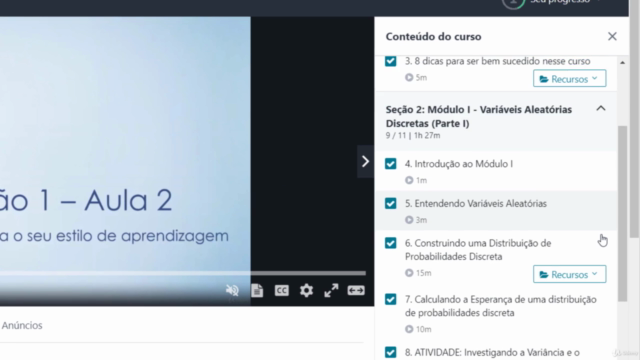Click play icon beside 15m duration

tap(409, 273)
